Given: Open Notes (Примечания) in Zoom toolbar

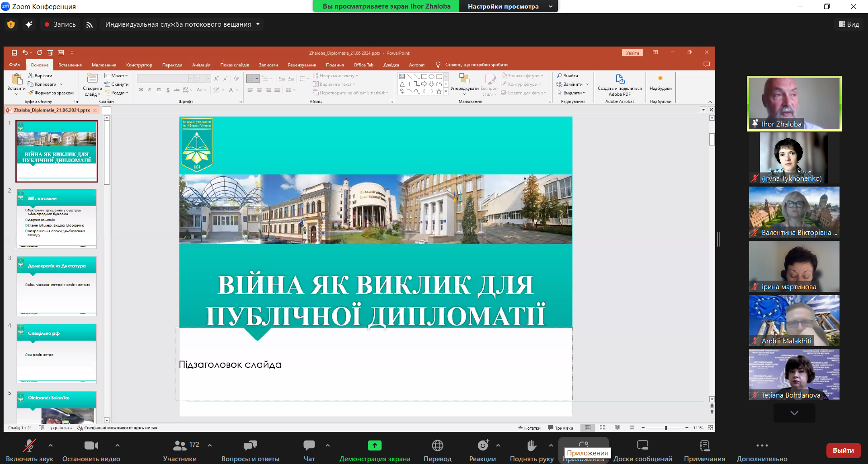Looking at the screenshot, I should [x=704, y=450].
